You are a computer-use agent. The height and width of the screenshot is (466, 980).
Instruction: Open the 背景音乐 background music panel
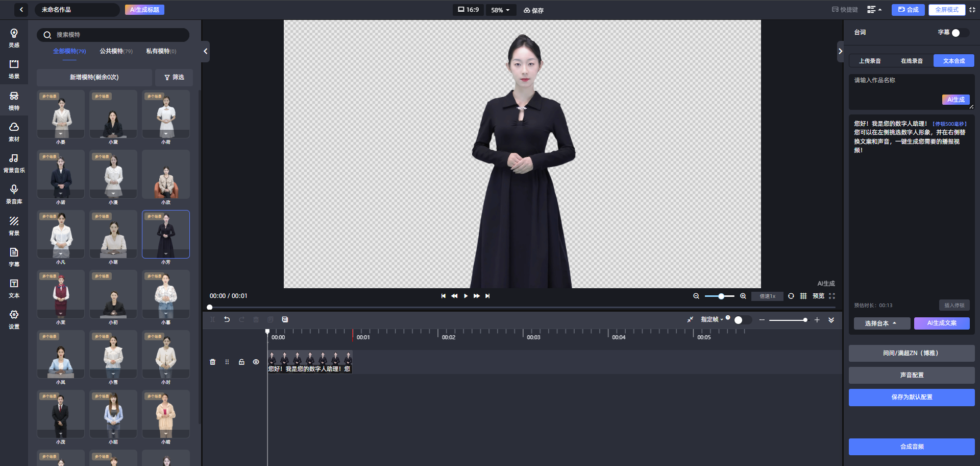(14, 164)
